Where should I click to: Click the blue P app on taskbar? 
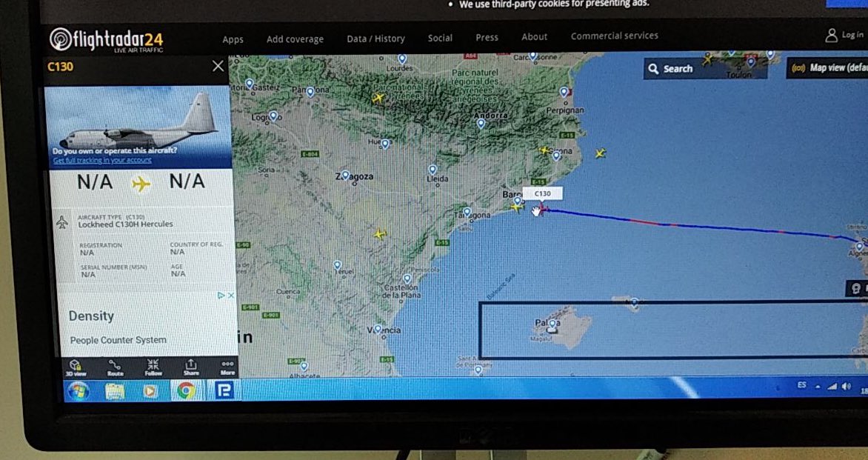click(224, 390)
